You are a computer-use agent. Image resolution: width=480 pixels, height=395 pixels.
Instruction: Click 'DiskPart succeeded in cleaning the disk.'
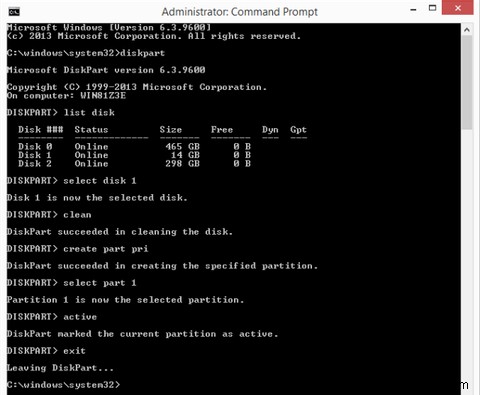[x=120, y=232]
